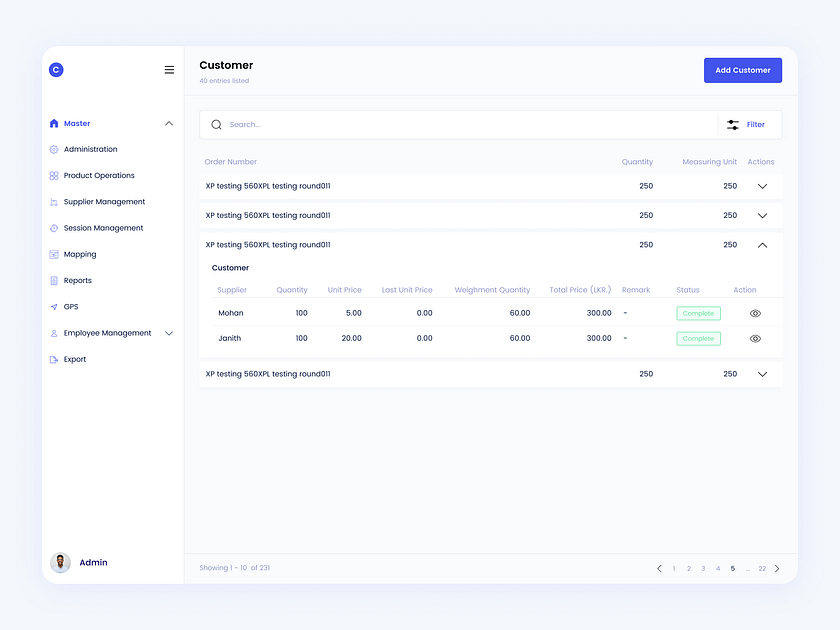Click the Weighment Quantity column header
The height and width of the screenshot is (630, 840).
[492, 290]
